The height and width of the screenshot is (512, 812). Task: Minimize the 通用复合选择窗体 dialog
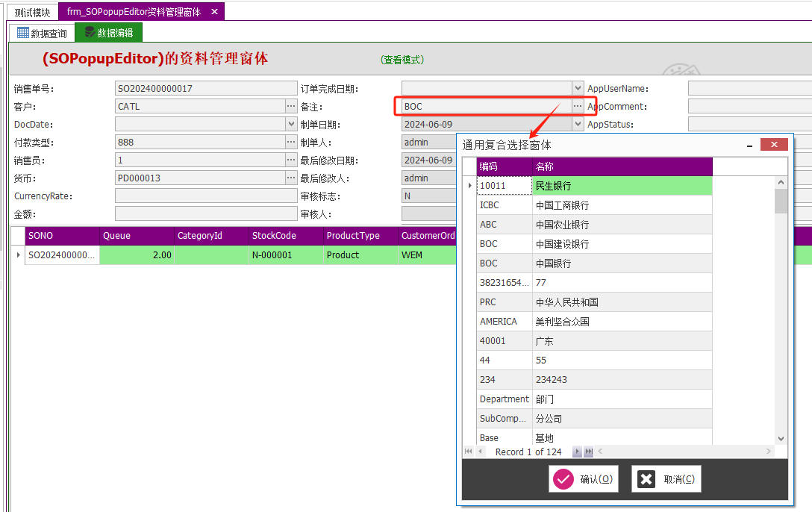click(x=749, y=145)
